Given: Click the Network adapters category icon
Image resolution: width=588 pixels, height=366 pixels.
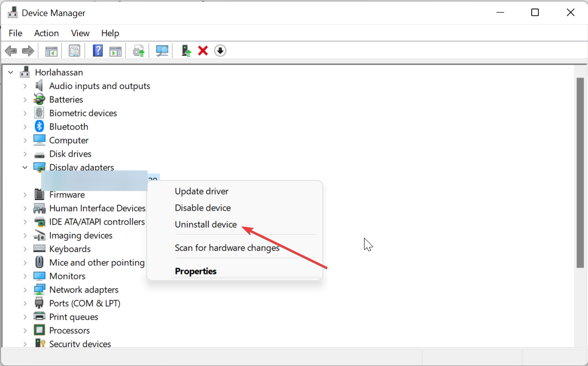Looking at the screenshot, I should [x=39, y=290].
